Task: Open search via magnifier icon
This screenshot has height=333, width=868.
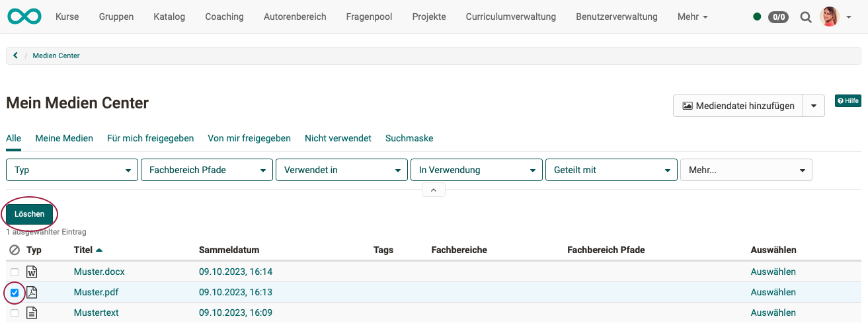Action: pyautogui.click(x=805, y=17)
